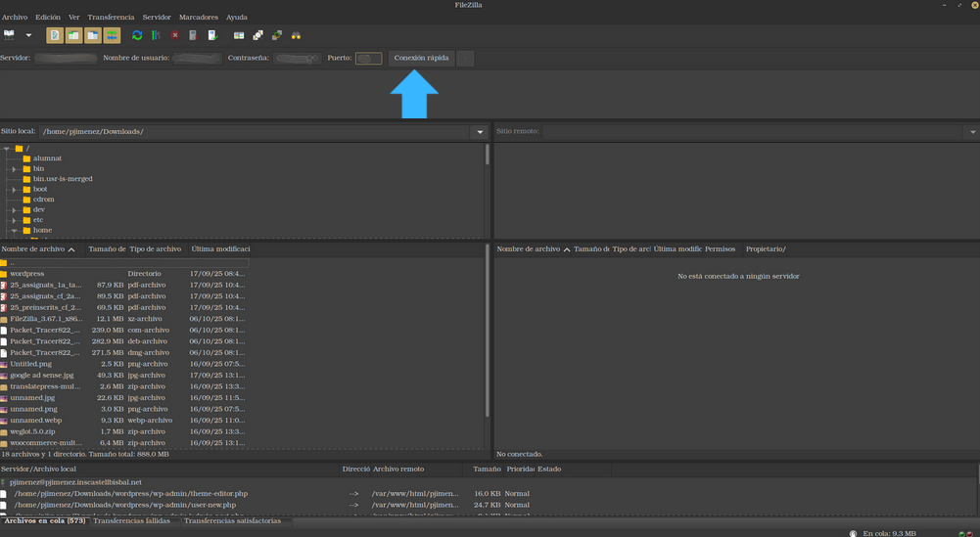Toggle local directory tree visibility
Image resolution: width=980 pixels, height=537 pixels.
(x=73, y=35)
